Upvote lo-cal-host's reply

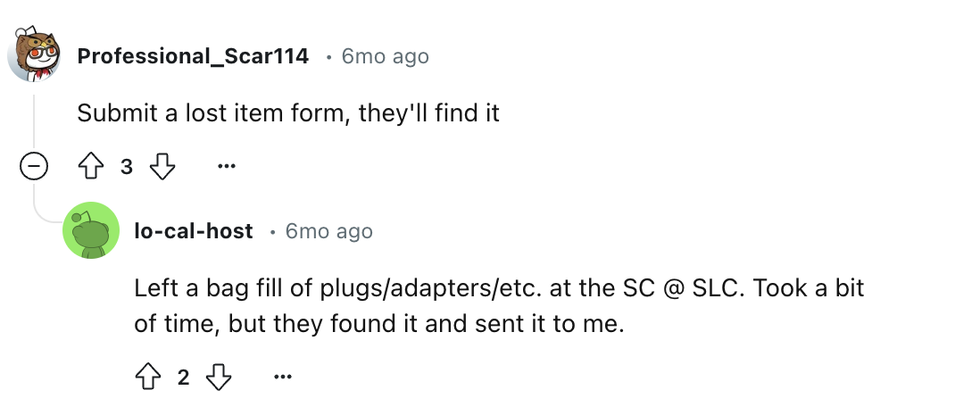tap(148, 377)
